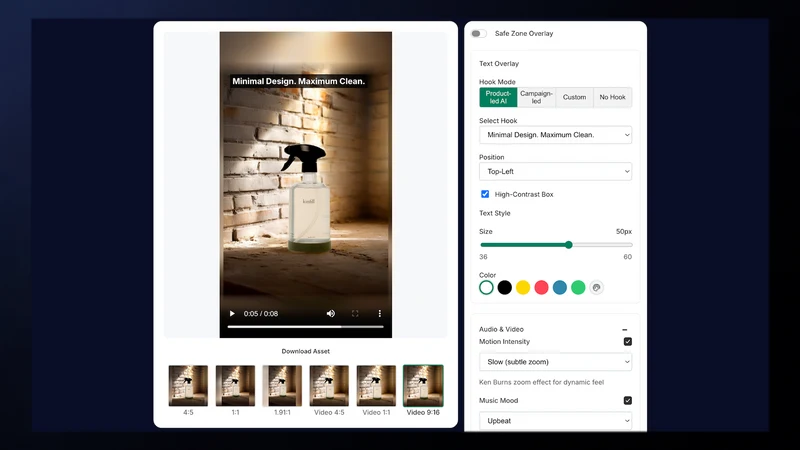This screenshot has height=450, width=800.
Task: Select the Video 1:1 asset thumbnail
Action: click(x=376, y=386)
